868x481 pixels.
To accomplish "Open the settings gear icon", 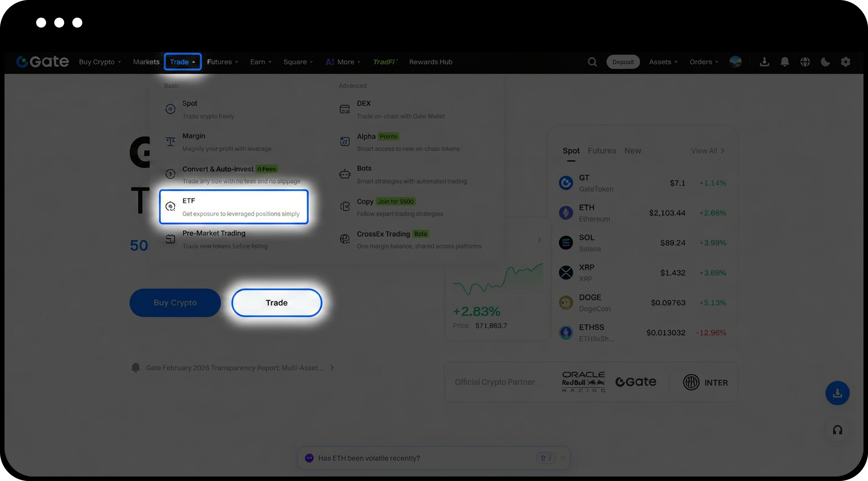I will coord(845,62).
